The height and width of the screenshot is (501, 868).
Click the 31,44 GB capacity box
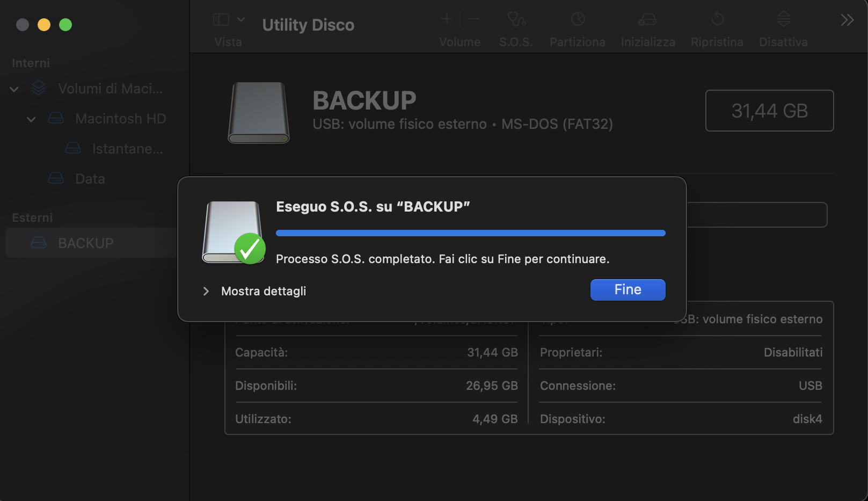[769, 111]
